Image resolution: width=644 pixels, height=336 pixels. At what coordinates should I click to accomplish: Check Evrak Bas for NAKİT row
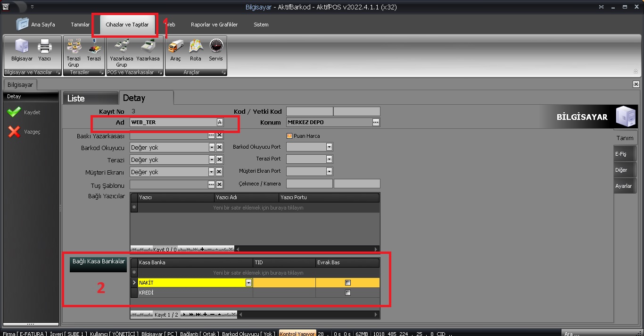348,283
